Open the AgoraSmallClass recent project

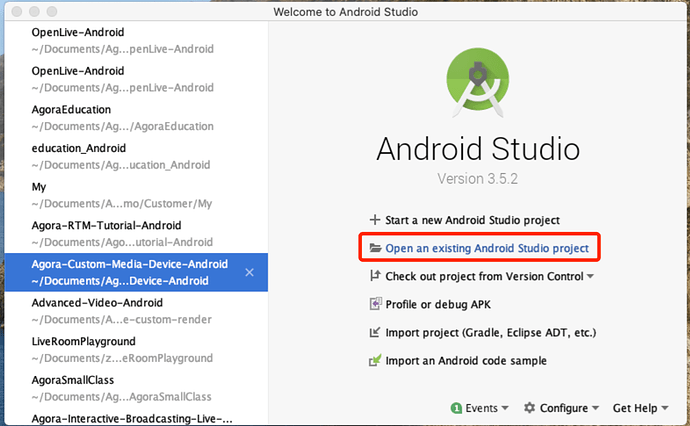pos(136,389)
